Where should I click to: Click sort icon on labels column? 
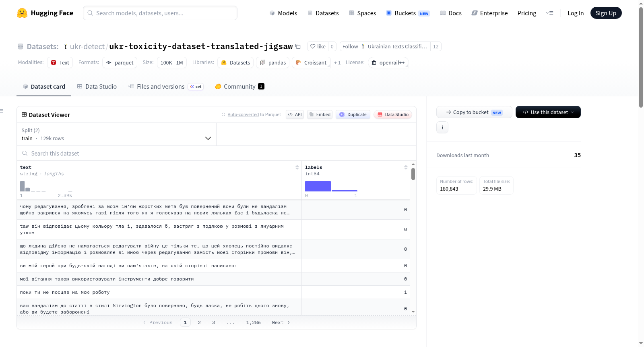[x=406, y=167]
